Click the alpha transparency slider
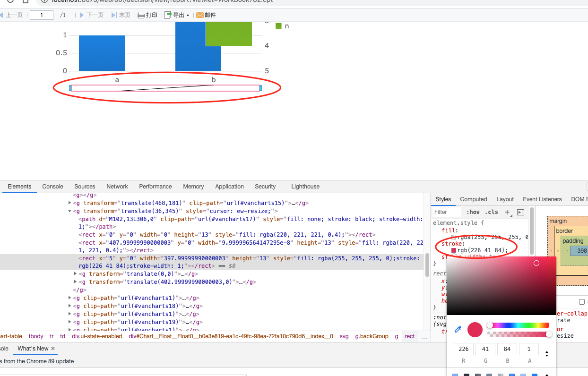This screenshot has width=588, height=376. [519, 334]
